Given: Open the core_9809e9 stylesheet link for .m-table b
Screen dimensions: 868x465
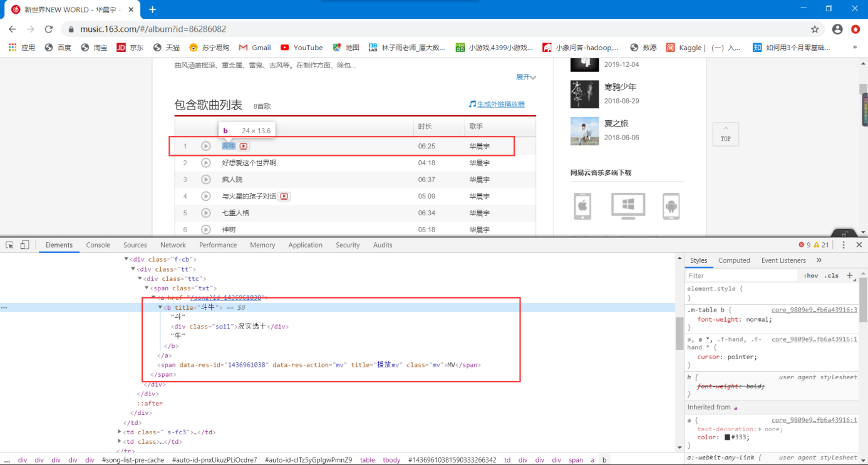Looking at the screenshot, I should (814, 310).
